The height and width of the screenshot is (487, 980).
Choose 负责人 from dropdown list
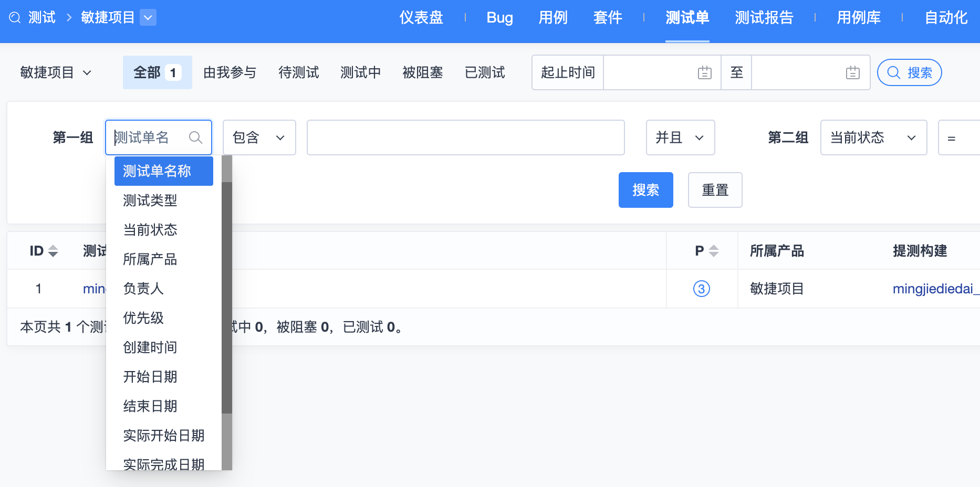point(164,289)
